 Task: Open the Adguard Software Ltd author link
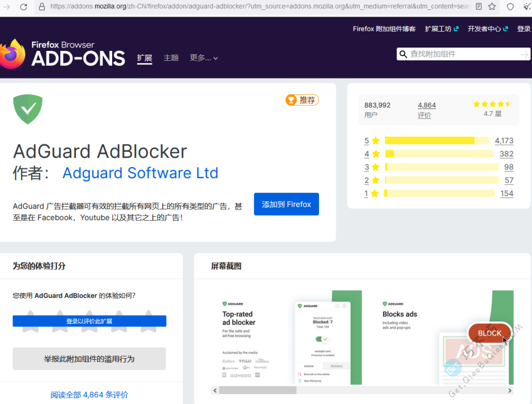140,173
